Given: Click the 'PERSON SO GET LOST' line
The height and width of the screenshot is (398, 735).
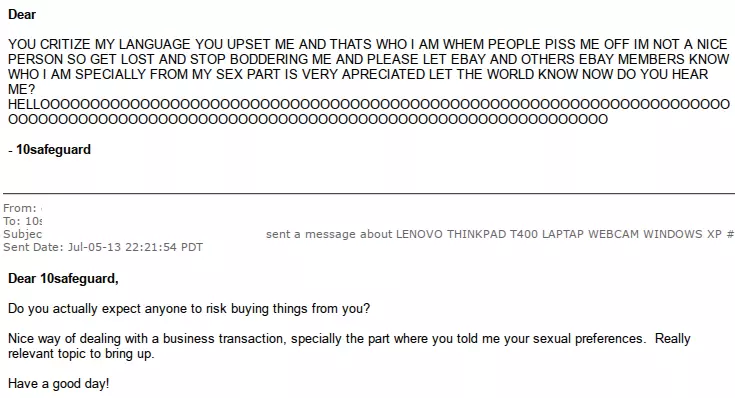Looking at the screenshot, I should (x=368, y=59).
